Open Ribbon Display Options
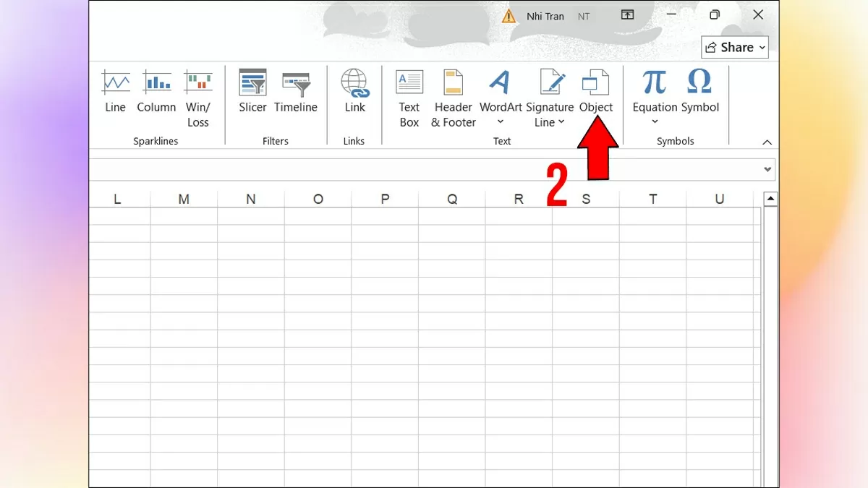 tap(627, 15)
